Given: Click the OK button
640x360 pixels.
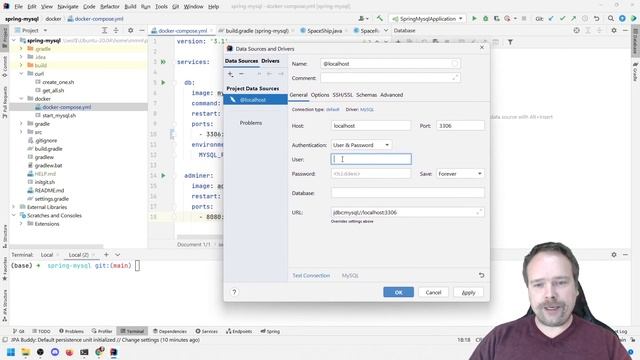Looking at the screenshot, I should click(398, 292).
